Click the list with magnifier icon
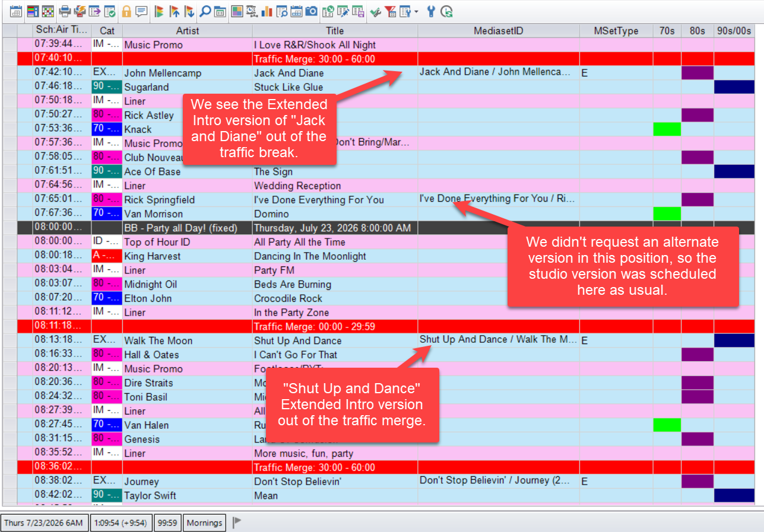This screenshot has height=532, width=764. coord(282,11)
